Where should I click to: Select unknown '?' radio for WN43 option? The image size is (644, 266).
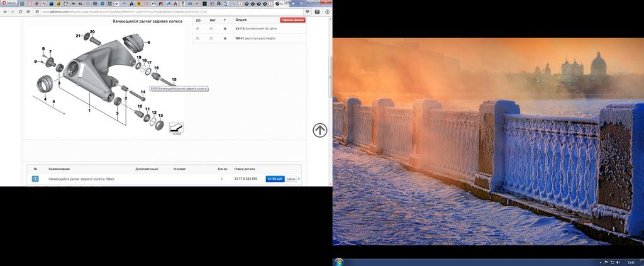click(225, 38)
